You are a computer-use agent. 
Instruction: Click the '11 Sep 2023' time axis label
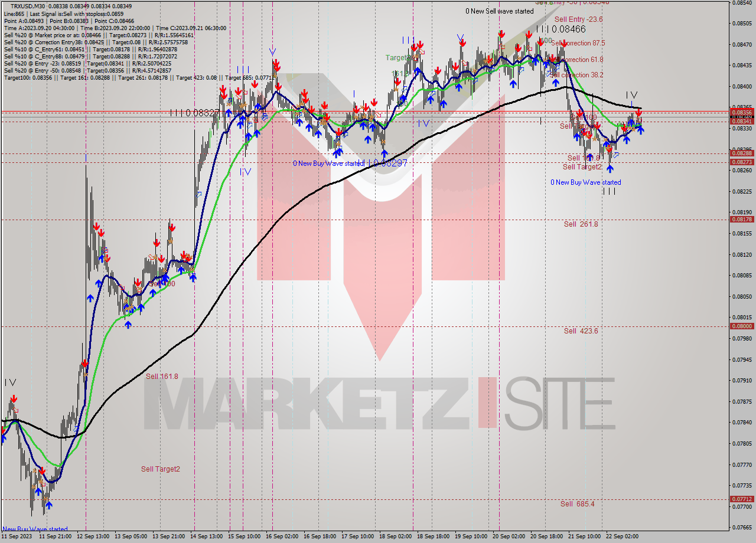[x=18, y=537]
